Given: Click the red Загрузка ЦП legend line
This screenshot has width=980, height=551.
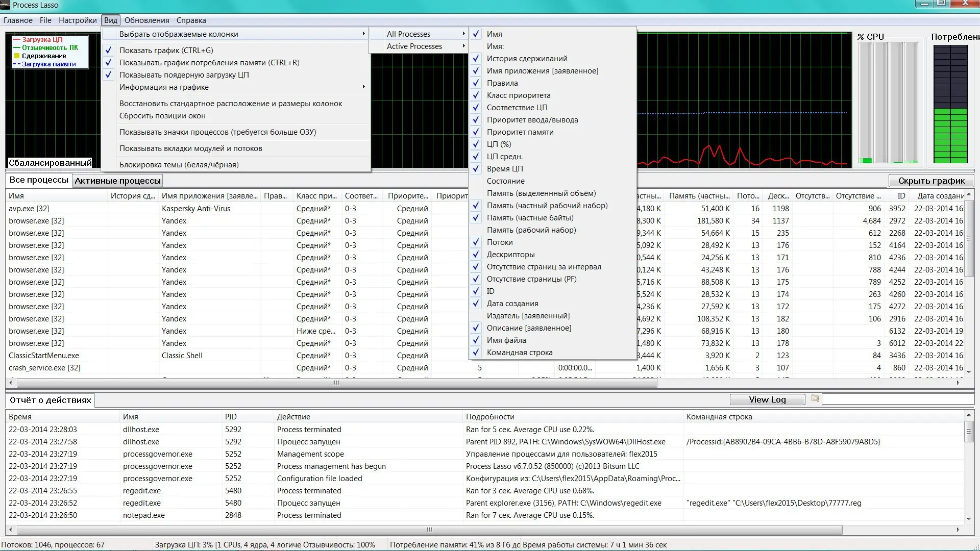Looking at the screenshot, I should pyautogui.click(x=17, y=40).
